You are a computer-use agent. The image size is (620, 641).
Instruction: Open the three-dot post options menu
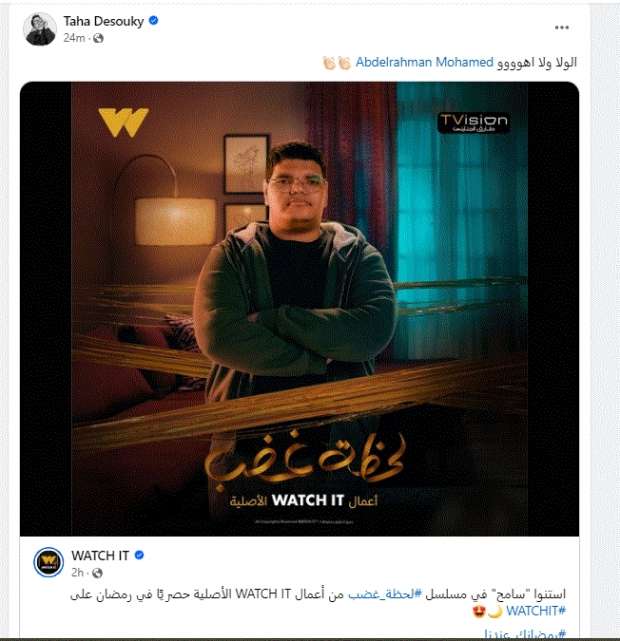tap(562, 27)
